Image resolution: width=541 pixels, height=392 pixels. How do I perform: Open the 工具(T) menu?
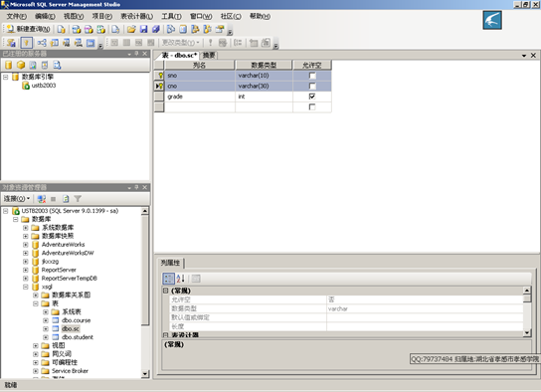tap(171, 16)
